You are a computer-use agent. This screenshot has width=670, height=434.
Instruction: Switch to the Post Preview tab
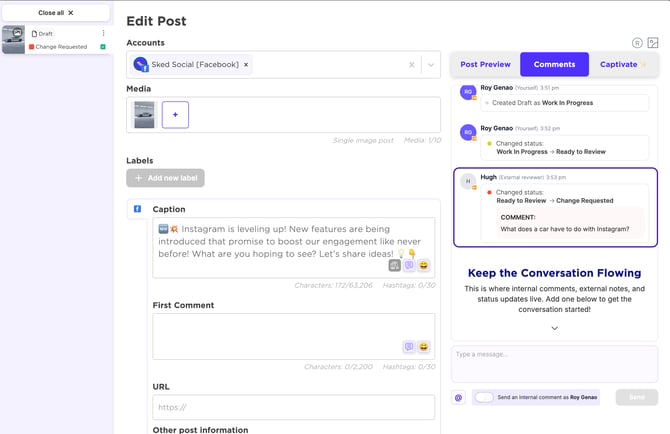[485, 64]
